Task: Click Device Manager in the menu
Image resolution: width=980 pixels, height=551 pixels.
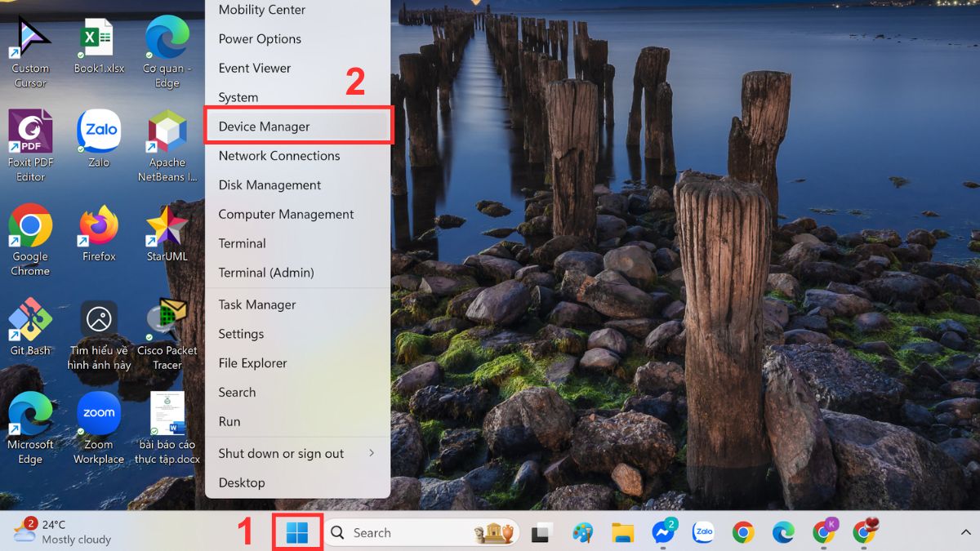Action: click(297, 127)
